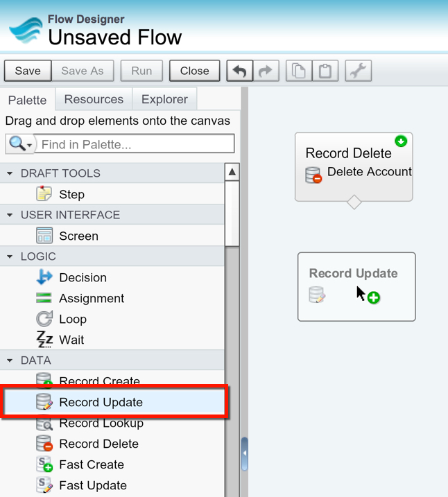Click the Save button
The image size is (448, 497).
click(28, 71)
